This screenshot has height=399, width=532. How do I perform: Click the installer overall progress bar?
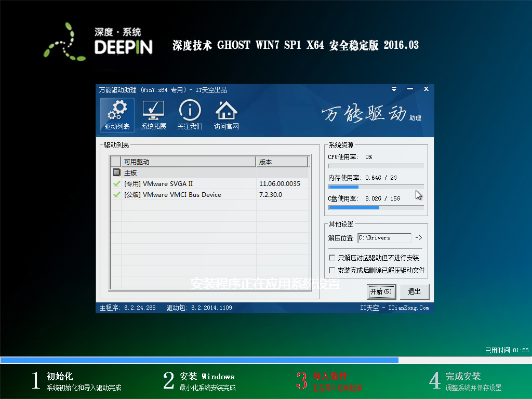[266, 360]
